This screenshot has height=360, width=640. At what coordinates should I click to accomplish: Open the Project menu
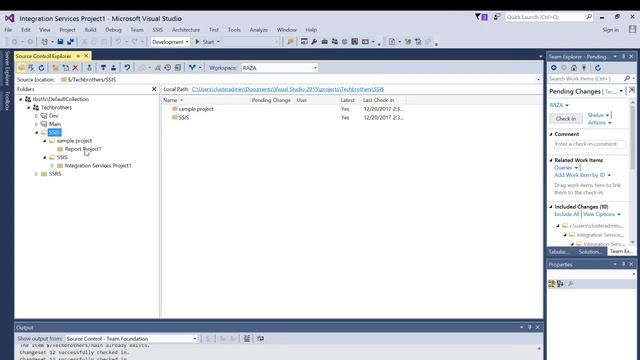click(x=67, y=30)
